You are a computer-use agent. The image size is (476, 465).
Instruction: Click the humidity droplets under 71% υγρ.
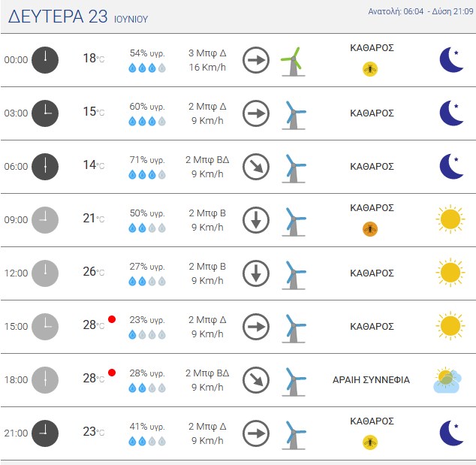pos(147,174)
